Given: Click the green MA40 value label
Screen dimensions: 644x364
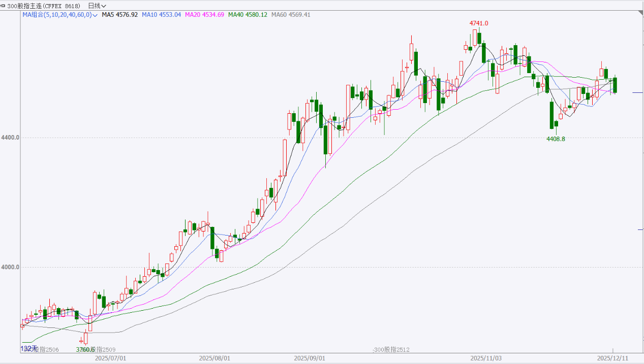Looking at the screenshot, I should pos(248,15).
